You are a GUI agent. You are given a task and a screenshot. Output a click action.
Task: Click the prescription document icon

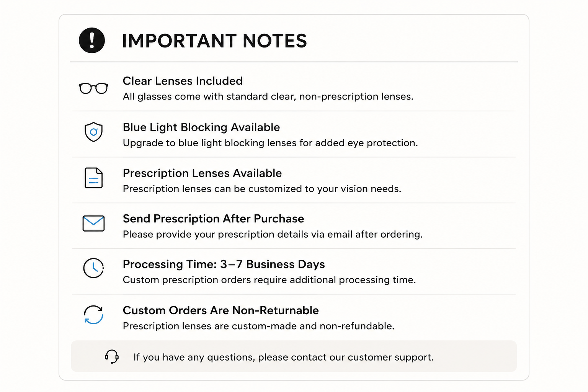click(94, 178)
